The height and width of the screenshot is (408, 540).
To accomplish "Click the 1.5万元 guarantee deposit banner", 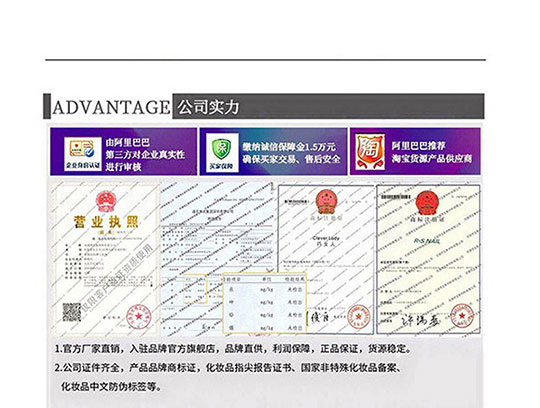I will tap(273, 152).
